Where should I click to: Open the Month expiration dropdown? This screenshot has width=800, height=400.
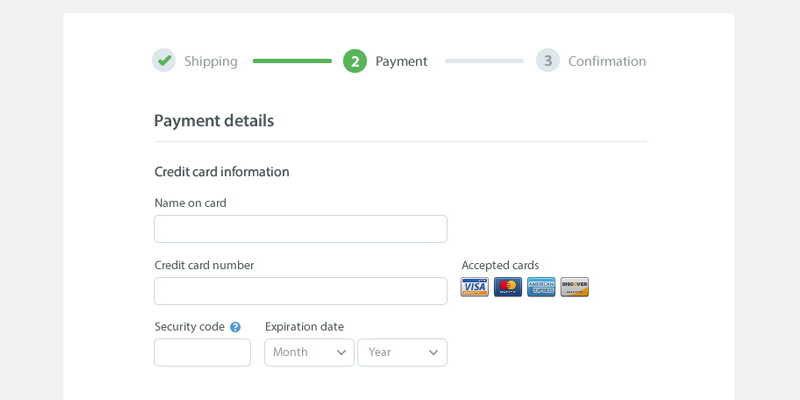309,352
